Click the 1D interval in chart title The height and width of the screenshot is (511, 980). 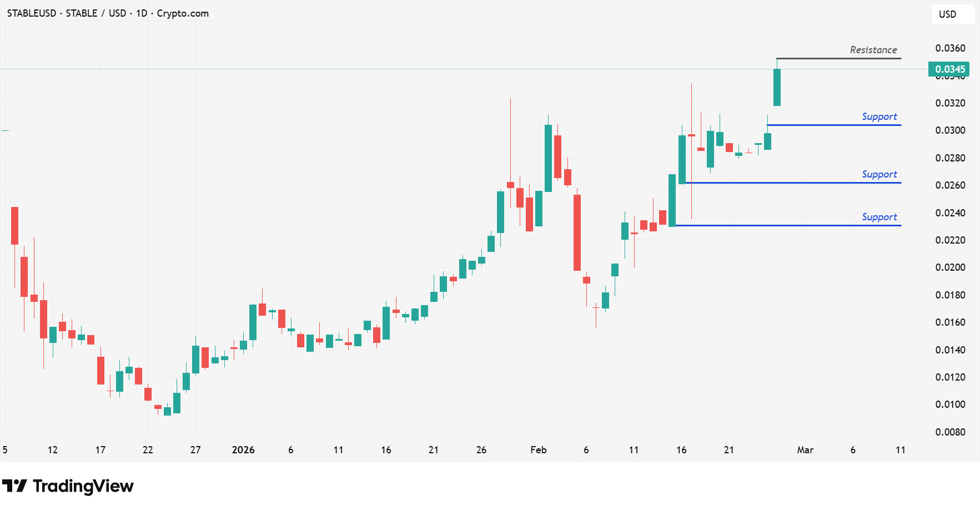(x=142, y=13)
